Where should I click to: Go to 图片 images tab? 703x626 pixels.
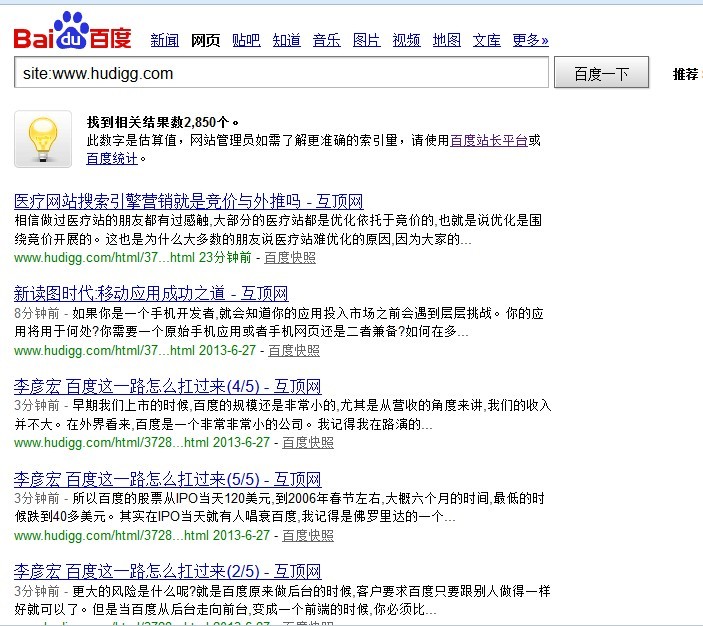[366, 41]
